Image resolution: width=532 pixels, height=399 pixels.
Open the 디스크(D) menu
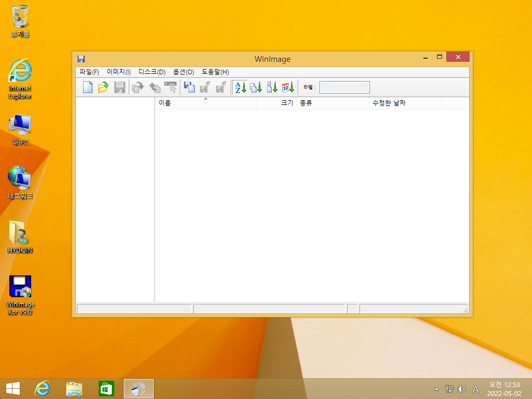152,72
